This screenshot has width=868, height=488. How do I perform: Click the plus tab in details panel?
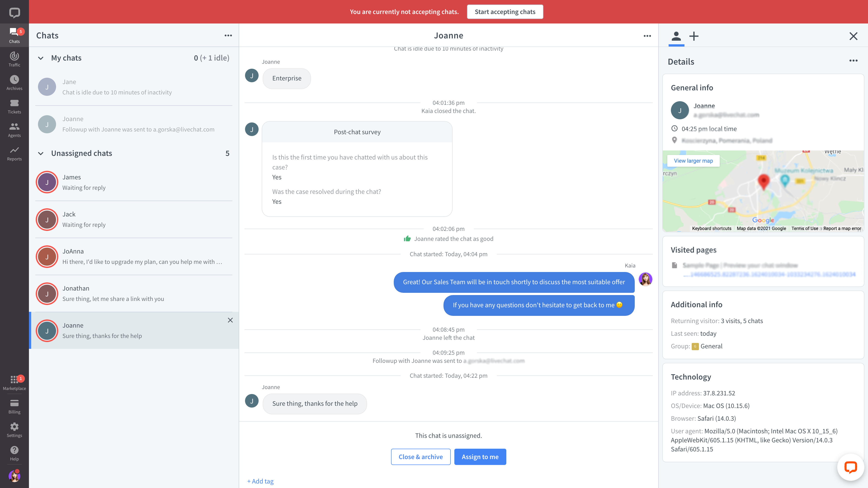(x=694, y=36)
